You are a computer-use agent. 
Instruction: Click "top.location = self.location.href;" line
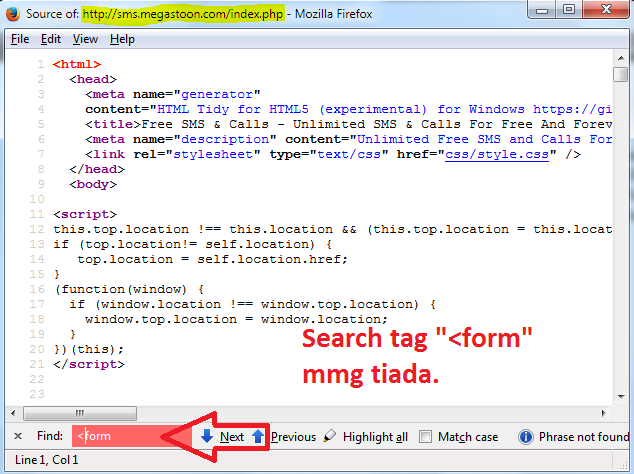click(x=212, y=259)
